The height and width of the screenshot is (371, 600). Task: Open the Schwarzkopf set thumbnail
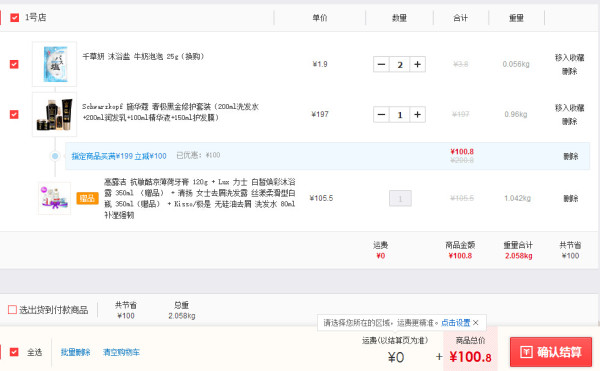click(x=55, y=114)
